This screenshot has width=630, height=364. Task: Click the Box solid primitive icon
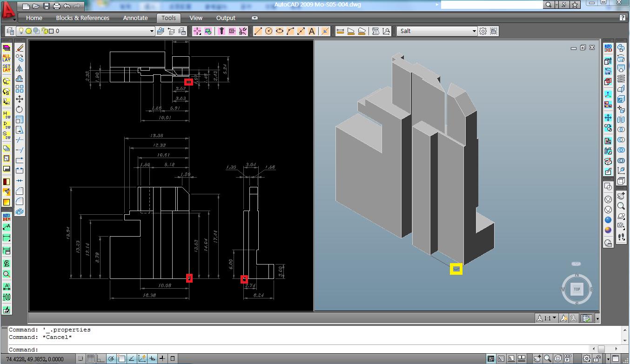(x=621, y=181)
